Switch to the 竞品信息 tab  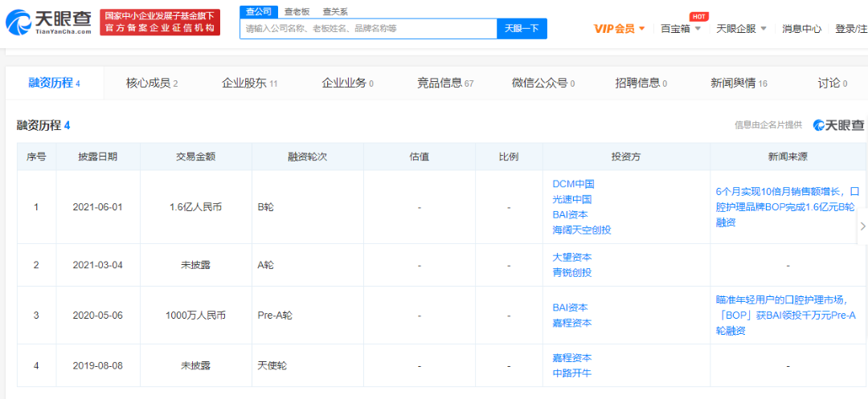[445, 83]
